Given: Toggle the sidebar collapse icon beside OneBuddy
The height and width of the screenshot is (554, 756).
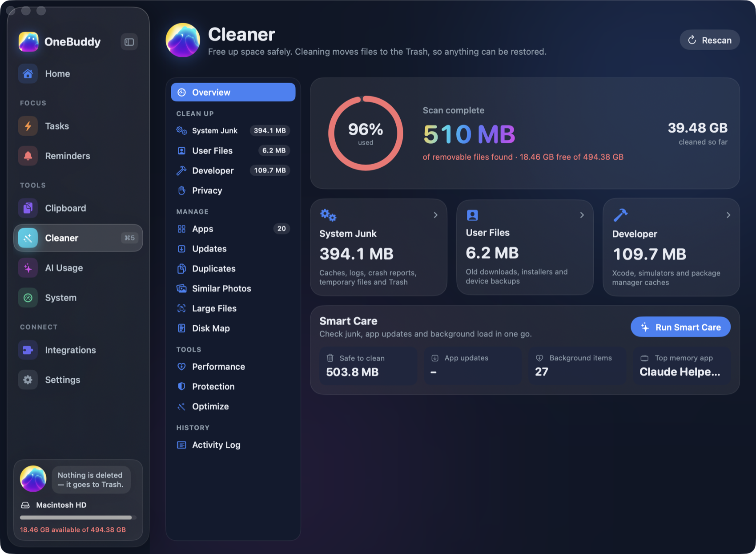Looking at the screenshot, I should tap(129, 42).
